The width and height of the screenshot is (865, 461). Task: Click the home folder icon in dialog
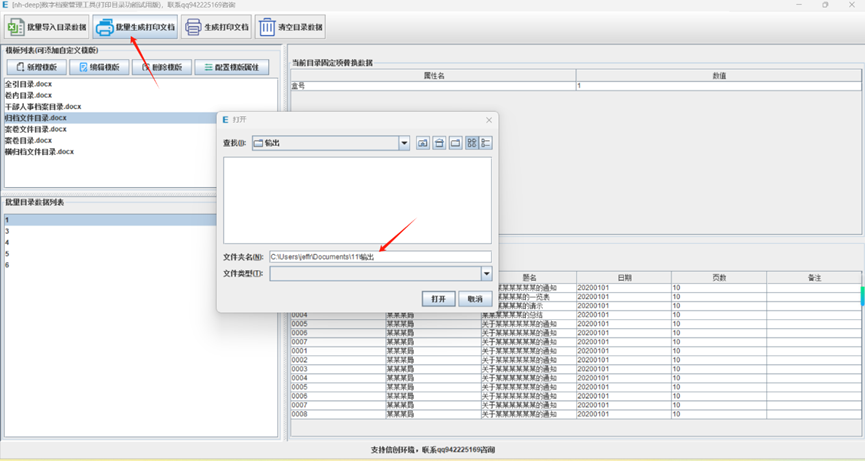(439, 144)
